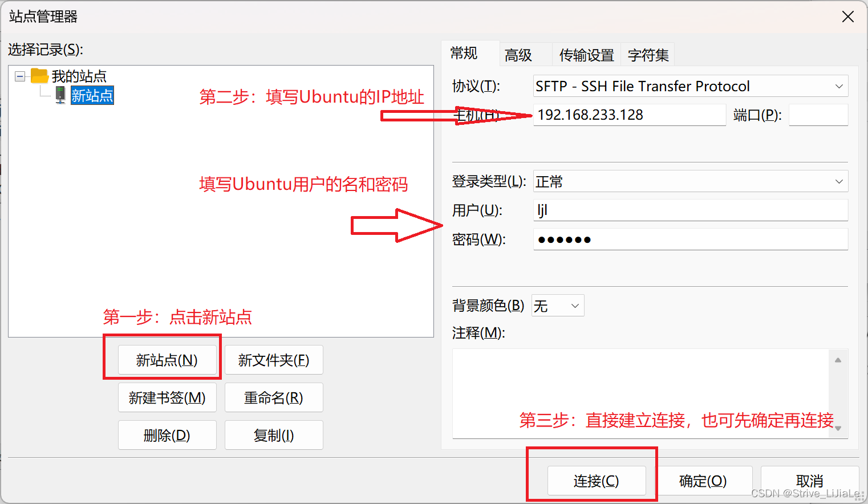Screen dimensions: 868x504
Task: Open the 登录类型 dropdown showing 正常
Action: (x=691, y=181)
